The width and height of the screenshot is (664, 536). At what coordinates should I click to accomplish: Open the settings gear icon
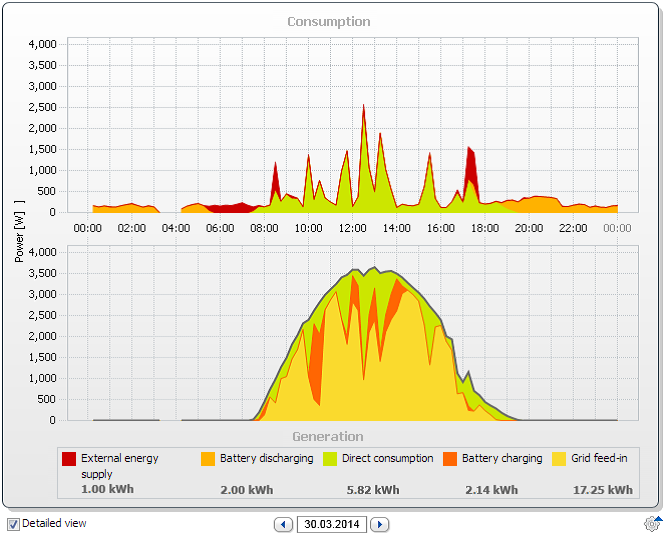(652, 523)
